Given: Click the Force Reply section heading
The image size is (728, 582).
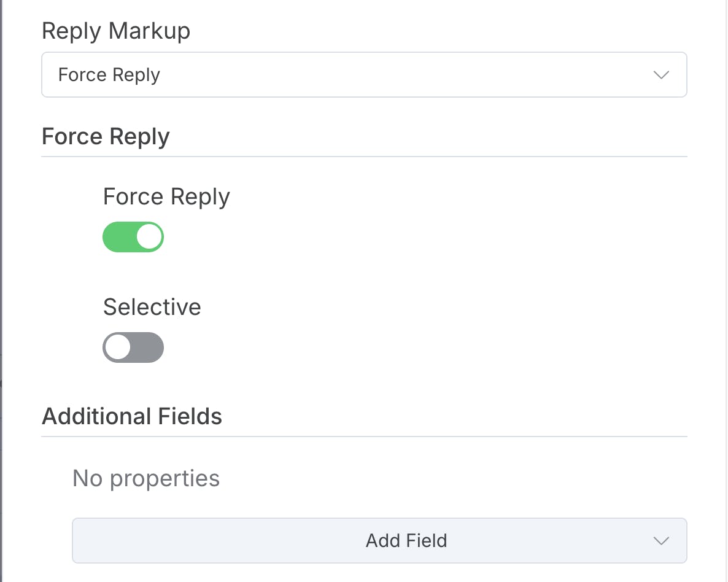Looking at the screenshot, I should (106, 136).
